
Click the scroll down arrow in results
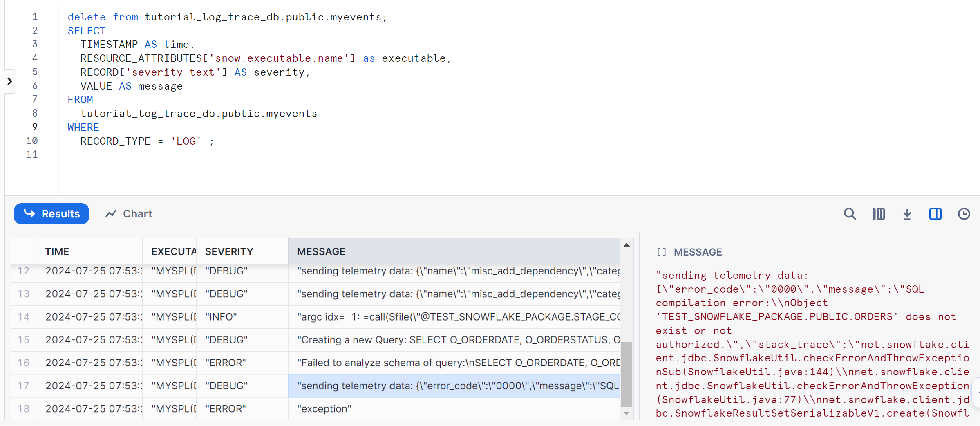pyautogui.click(x=626, y=413)
